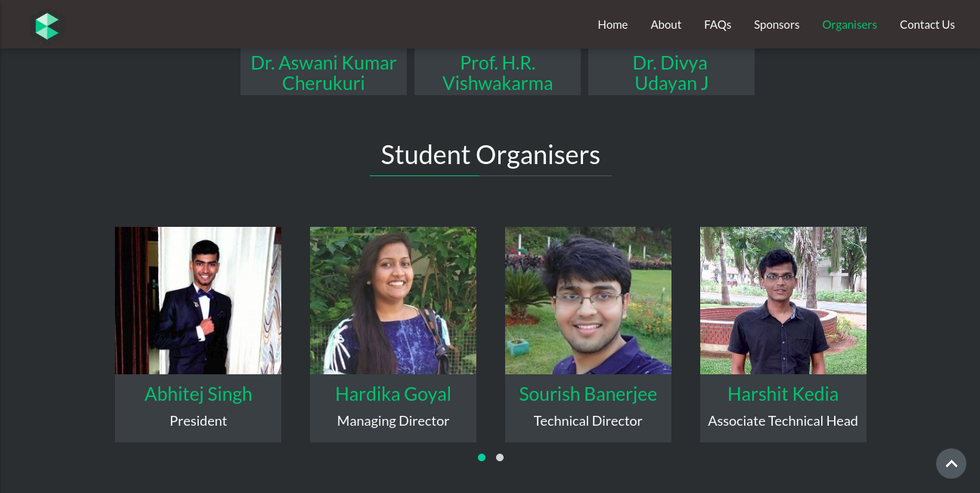Click Abhitej Singh's photo
This screenshot has height=493, width=980.
click(x=198, y=300)
